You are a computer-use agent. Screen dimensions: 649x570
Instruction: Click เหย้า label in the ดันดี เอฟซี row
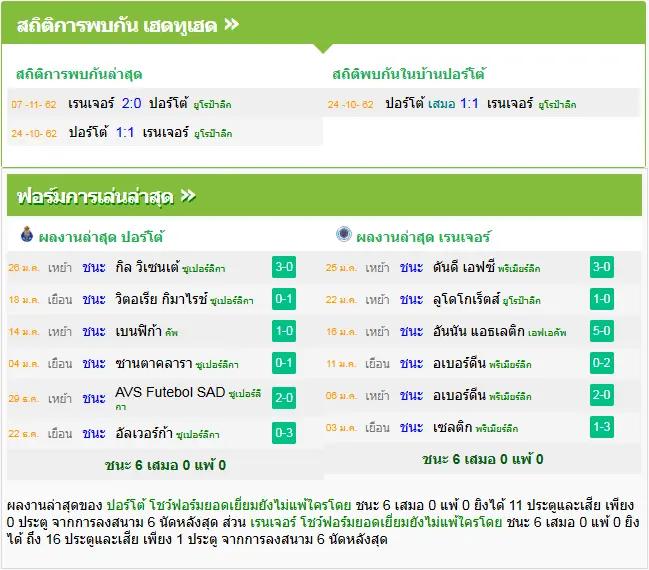point(377,268)
